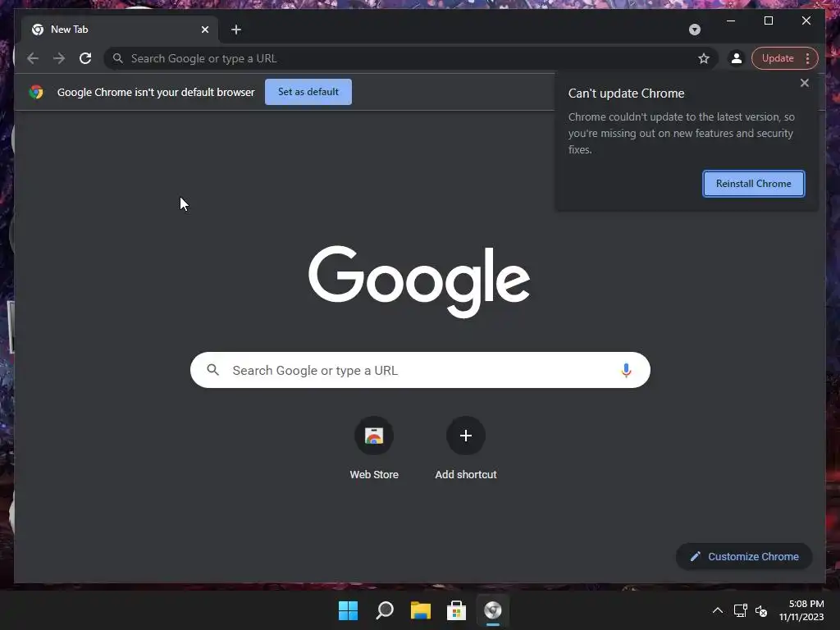Click Reinstall Chrome button
The height and width of the screenshot is (630, 840).
[753, 184]
